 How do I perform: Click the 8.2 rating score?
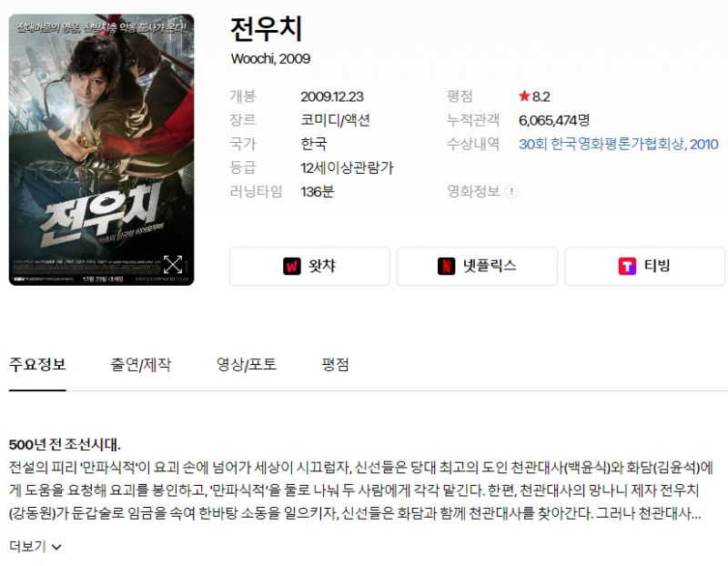pos(541,96)
